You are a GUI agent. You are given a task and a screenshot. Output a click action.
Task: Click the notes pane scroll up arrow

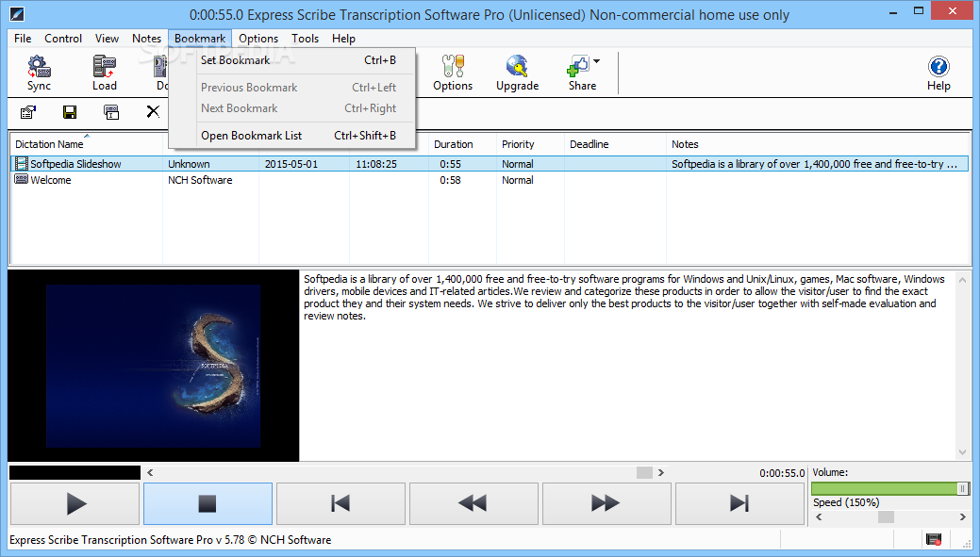pos(962,280)
